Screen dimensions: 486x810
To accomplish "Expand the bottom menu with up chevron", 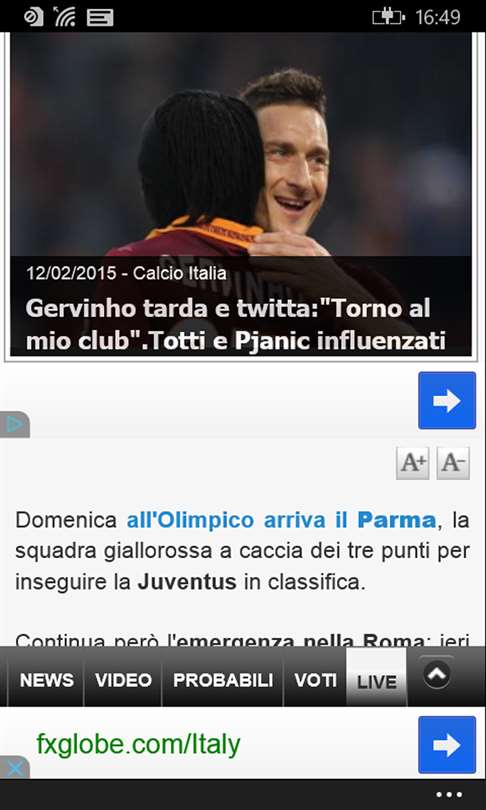I will [x=437, y=672].
